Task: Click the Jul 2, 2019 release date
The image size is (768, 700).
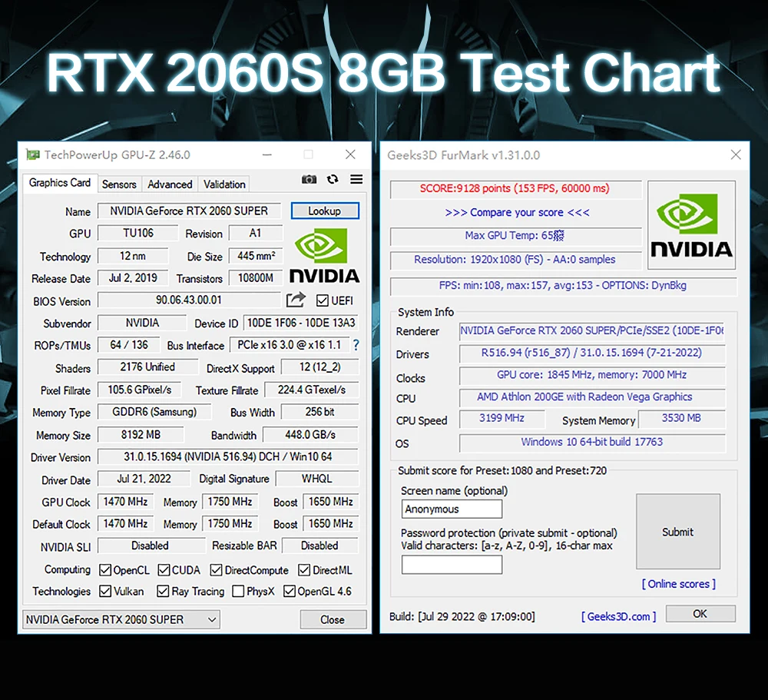Action: click(x=133, y=278)
